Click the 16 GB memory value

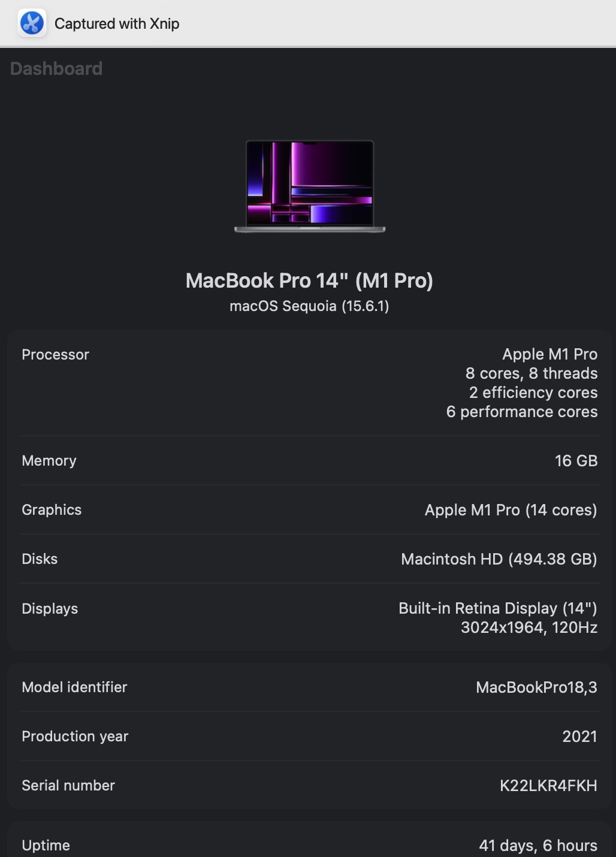[576, 461]
